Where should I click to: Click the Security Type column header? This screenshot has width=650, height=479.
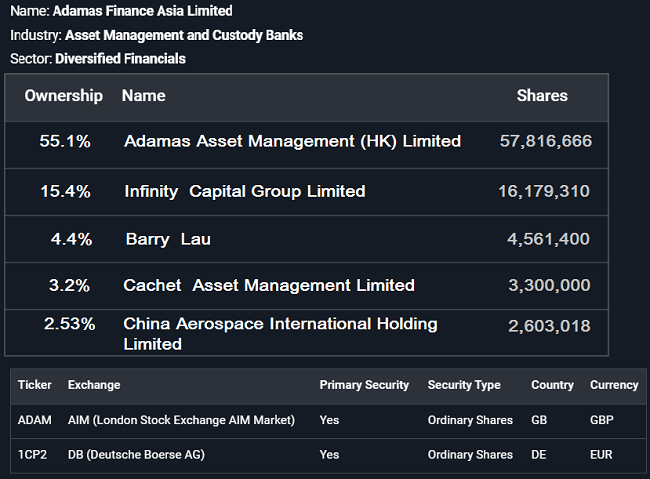pyautogui.click(x=464, y=385)
